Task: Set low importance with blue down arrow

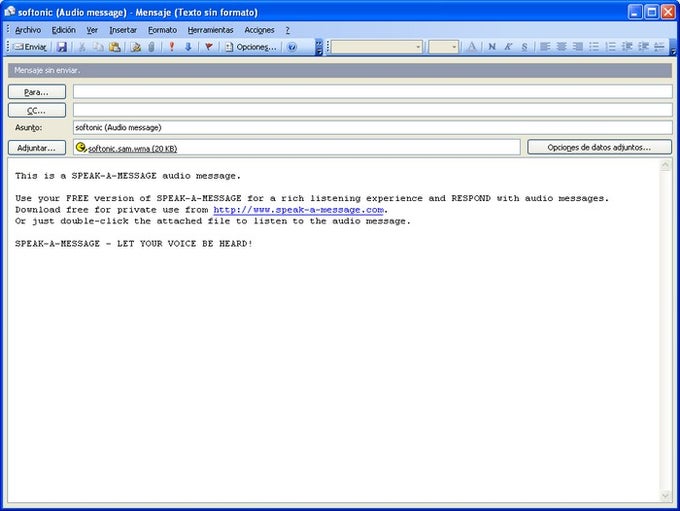Action: (188, 47)
